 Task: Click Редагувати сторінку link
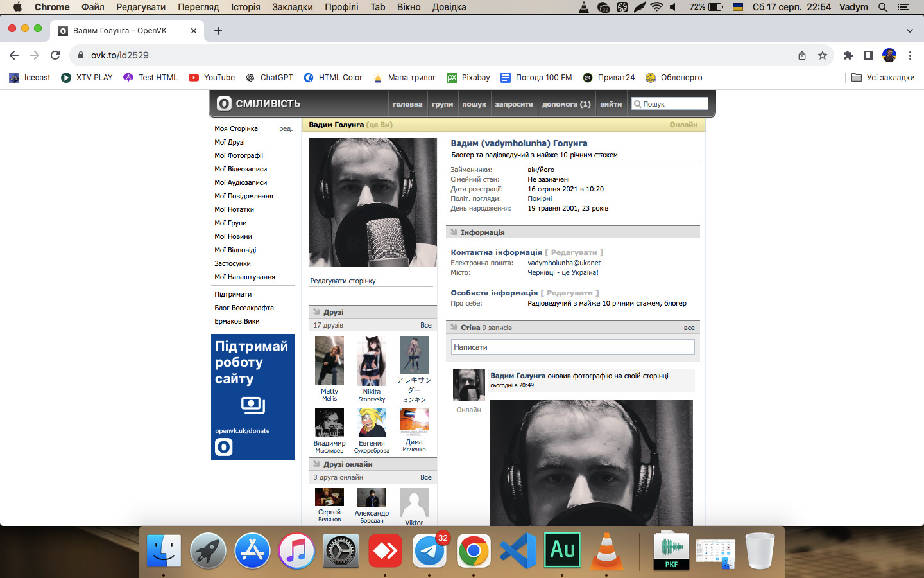point(343,281)
